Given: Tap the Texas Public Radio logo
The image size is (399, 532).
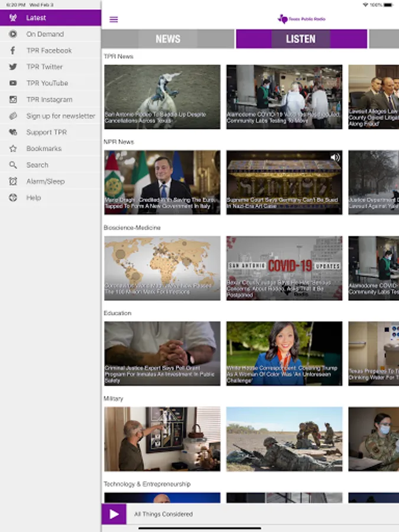Looking at the screenshot, I should (301, 19).
